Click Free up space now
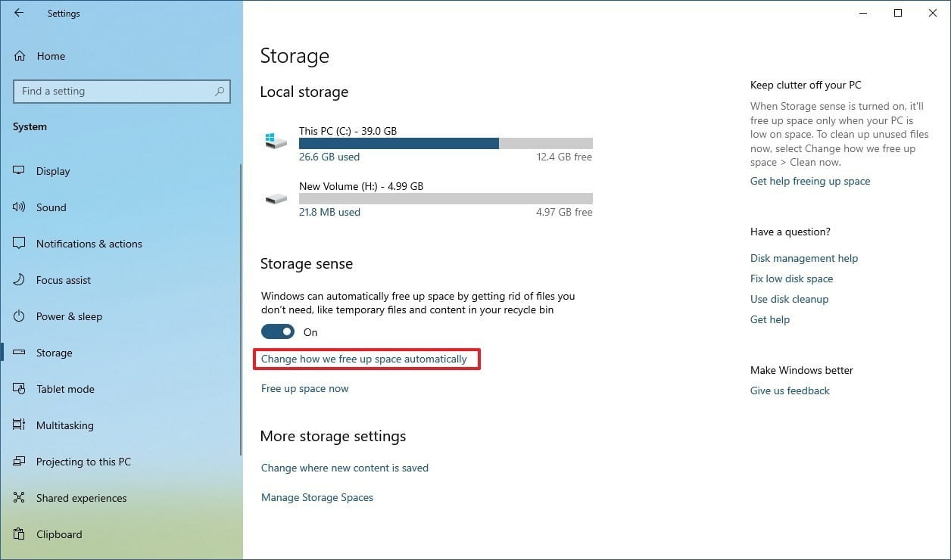This screenshot has height=560, width=951. tap(304, 388)
